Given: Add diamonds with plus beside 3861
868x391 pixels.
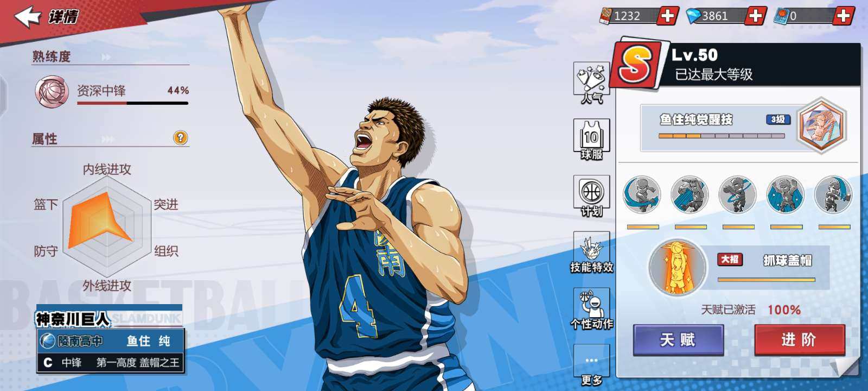Looking at the screenshot, I should pyautogui.click(x=755, y=16).
